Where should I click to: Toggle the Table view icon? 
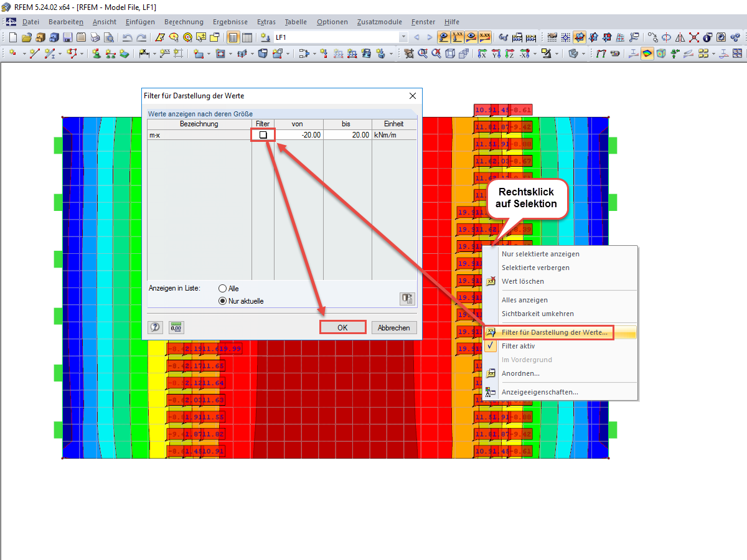click(247, 37)
